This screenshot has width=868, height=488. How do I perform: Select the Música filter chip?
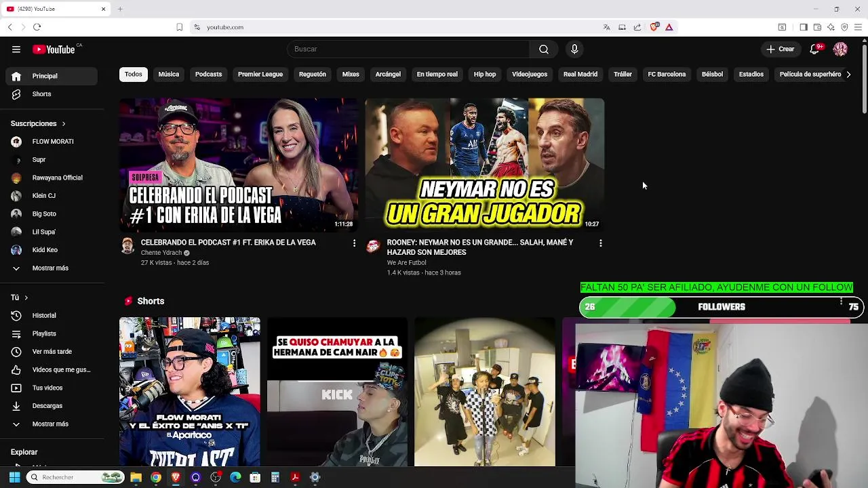(169, 74)
